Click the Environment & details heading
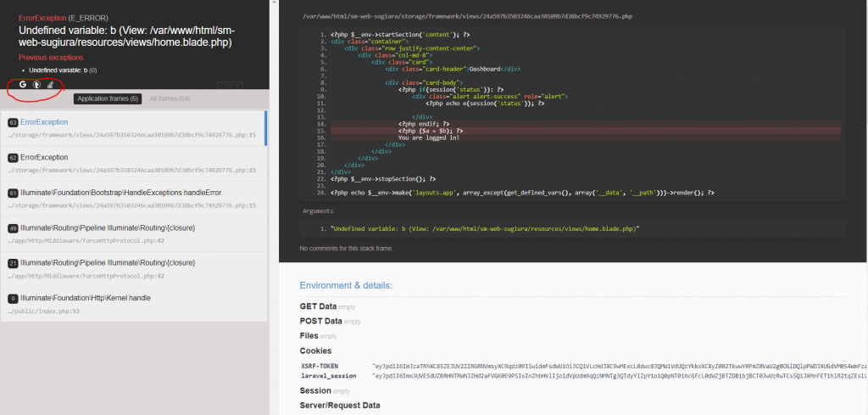The image size is (868, 415). click(x=346, y=285)
